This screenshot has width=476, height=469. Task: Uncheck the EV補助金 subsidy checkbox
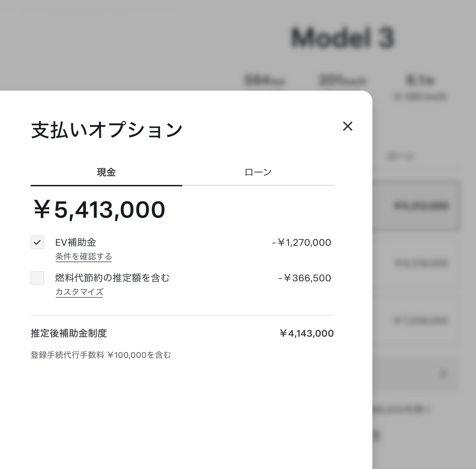point(37,242)
